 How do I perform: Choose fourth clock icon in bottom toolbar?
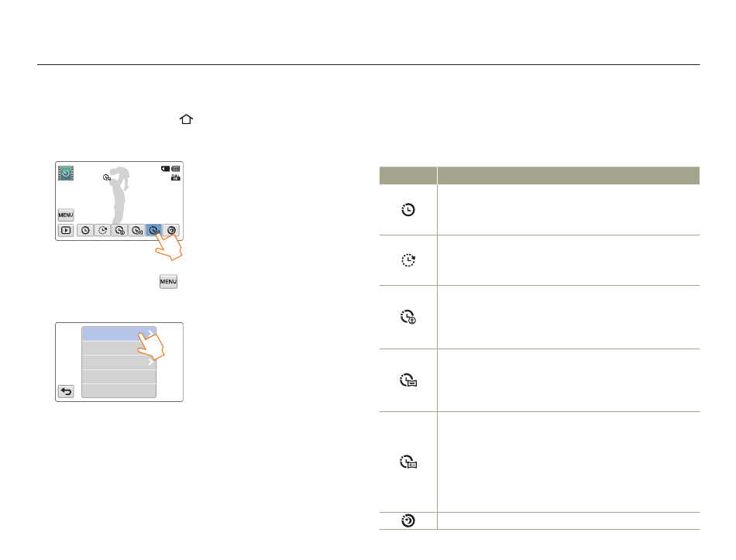tap(136, 231)
